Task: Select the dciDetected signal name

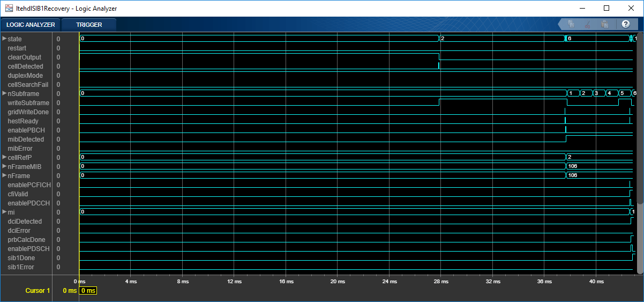Action: pos(25,222)
